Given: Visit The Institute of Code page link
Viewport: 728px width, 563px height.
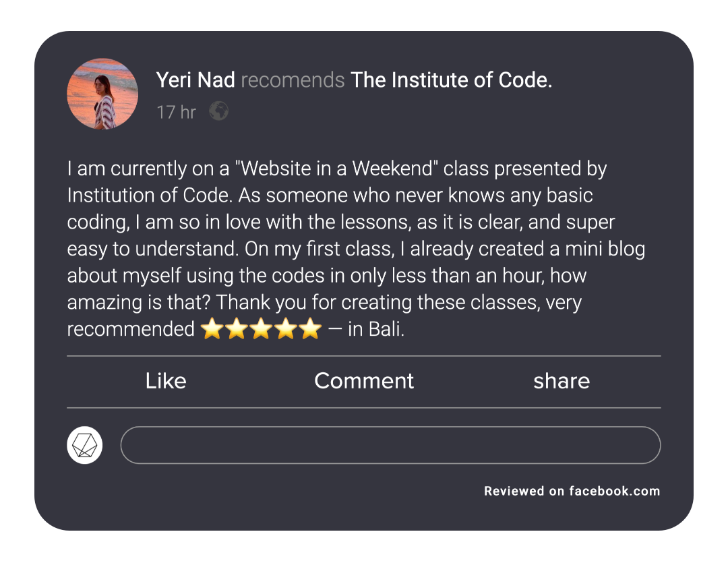Looking at the screenshot, I should (452, 80).
